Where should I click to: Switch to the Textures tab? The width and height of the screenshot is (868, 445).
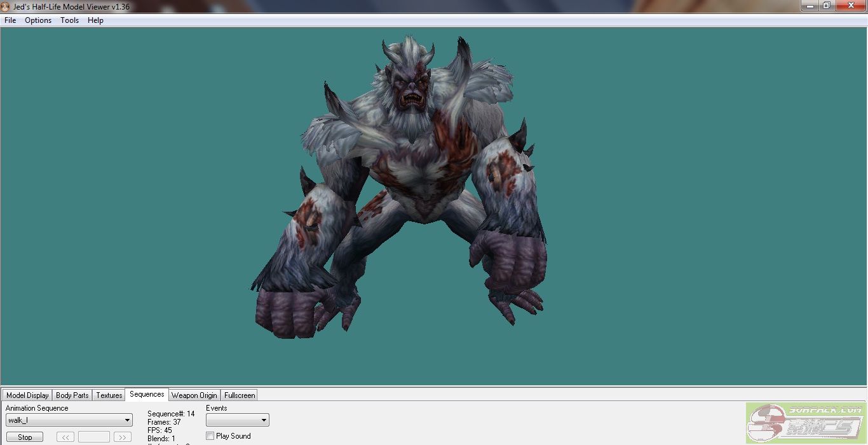[x=109, y=395]
